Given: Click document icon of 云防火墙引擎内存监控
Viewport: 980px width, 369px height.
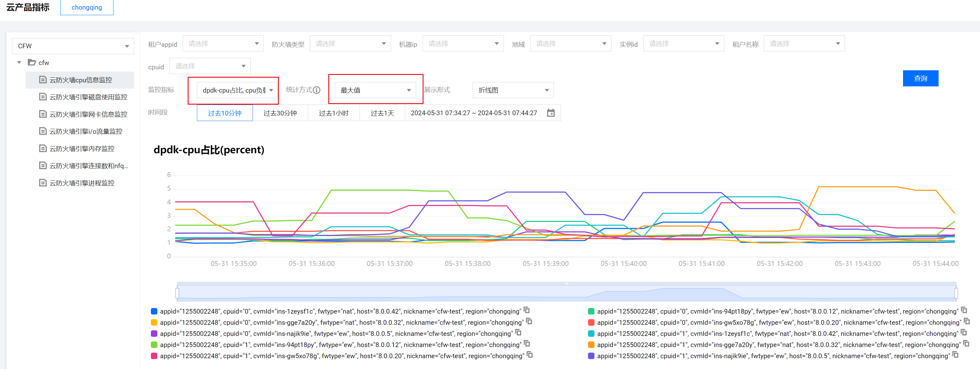Looking at the screenshot, I should pyautogui.click(x=43, y=149).
